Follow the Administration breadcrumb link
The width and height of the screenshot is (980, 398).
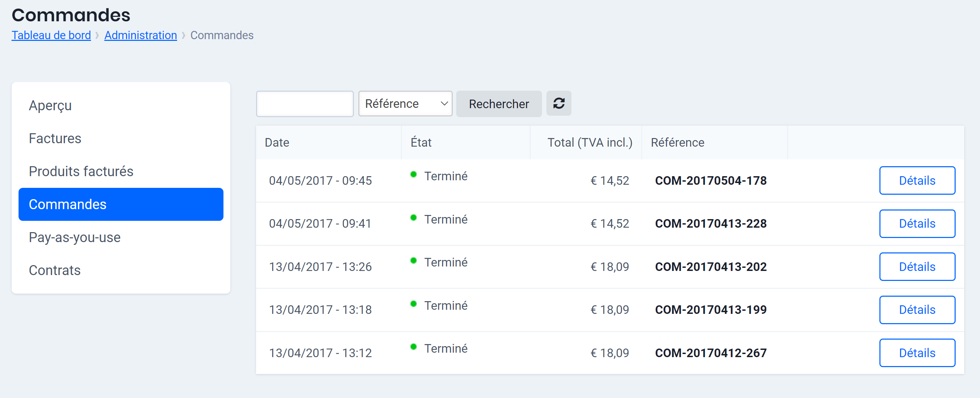(x=140, y=35)
